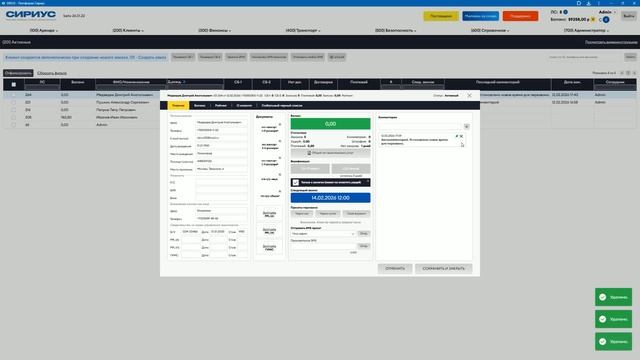Image resolution: width=640 pixels, height=360 pixels.
Task: Click Сбросить фильтр link
Action: [52, 73]
